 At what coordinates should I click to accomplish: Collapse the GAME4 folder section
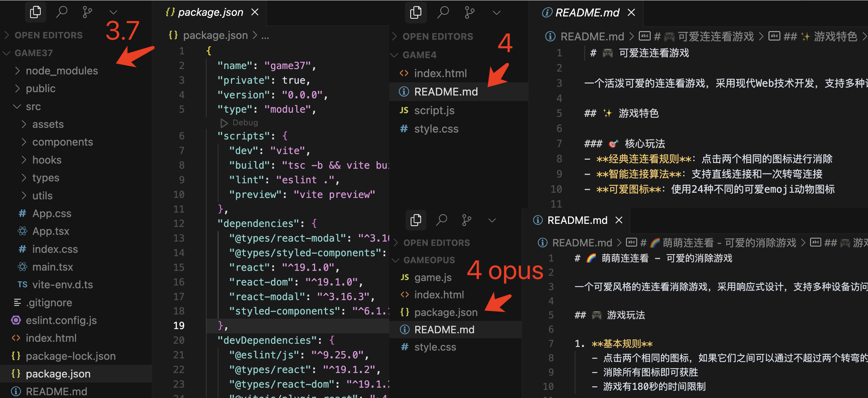[419, 55]
